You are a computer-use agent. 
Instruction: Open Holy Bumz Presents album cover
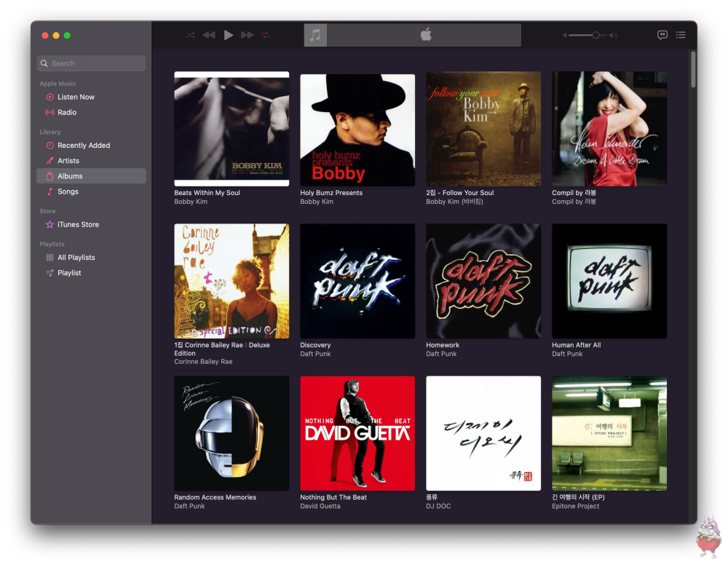pos(357,130)
